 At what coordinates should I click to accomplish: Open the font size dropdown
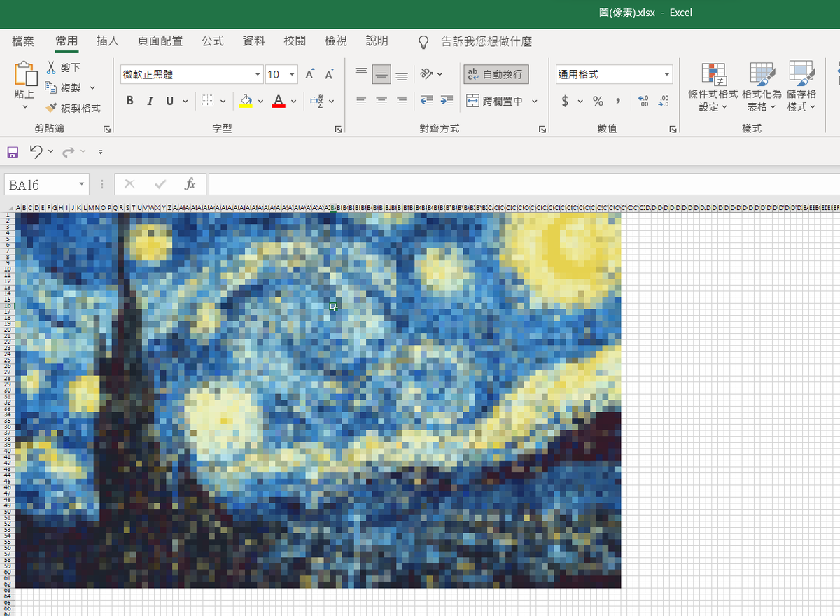[x=292, y=74]
